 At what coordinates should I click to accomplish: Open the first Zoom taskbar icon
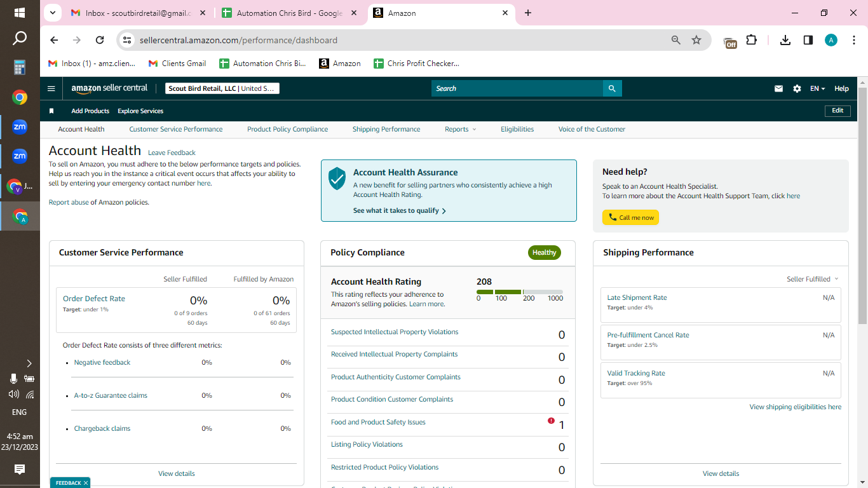(x=20, y=127)
